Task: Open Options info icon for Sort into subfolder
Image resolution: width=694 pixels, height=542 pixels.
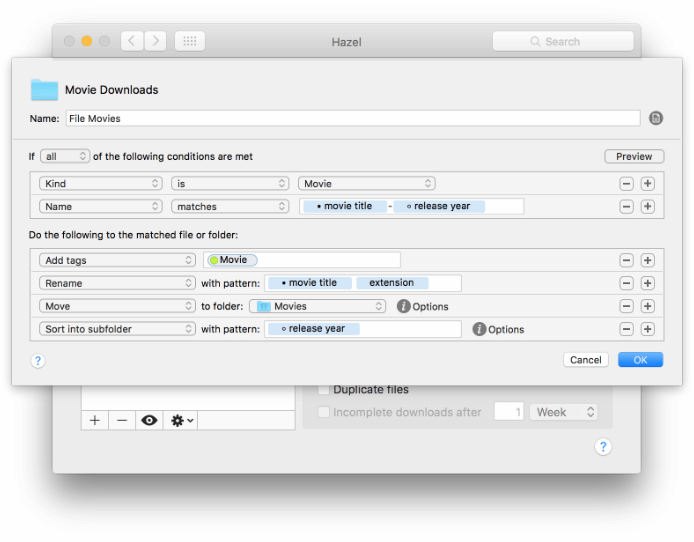Action: click(x=479, y=329)
